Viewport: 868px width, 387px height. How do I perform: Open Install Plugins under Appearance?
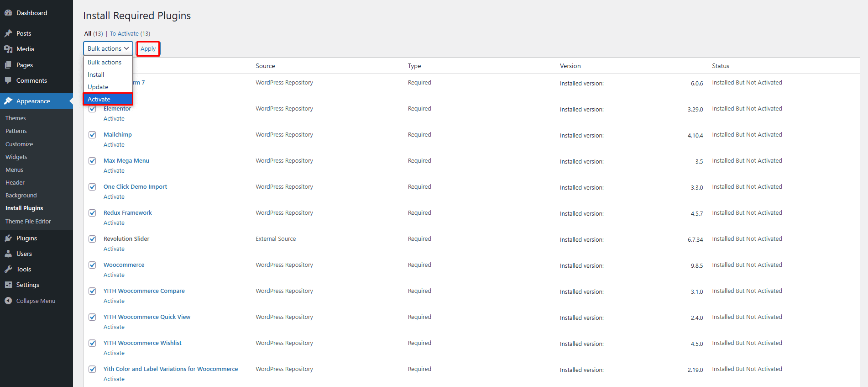click(x=24, y=208)
